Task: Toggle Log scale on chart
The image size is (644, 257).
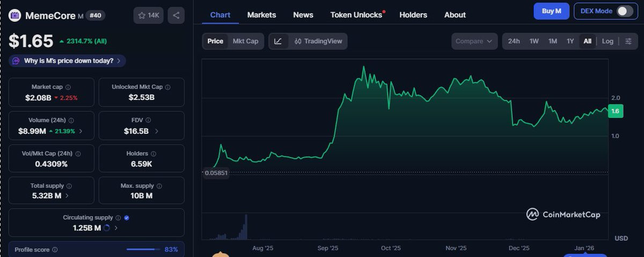Action: [x=608, y=41]
